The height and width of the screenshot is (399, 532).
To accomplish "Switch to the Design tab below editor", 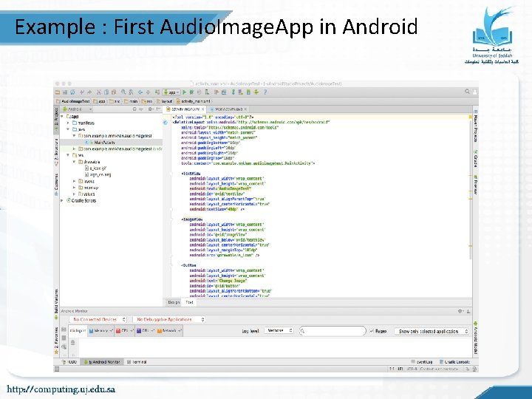I will click(x=174, y=302).
